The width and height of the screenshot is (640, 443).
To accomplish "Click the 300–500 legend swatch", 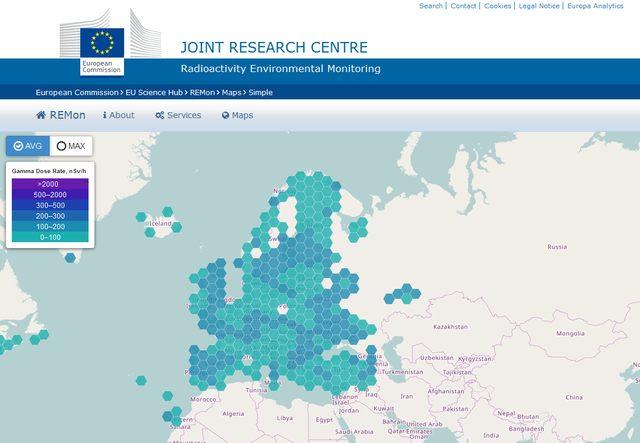I will [x=50, y=205].
